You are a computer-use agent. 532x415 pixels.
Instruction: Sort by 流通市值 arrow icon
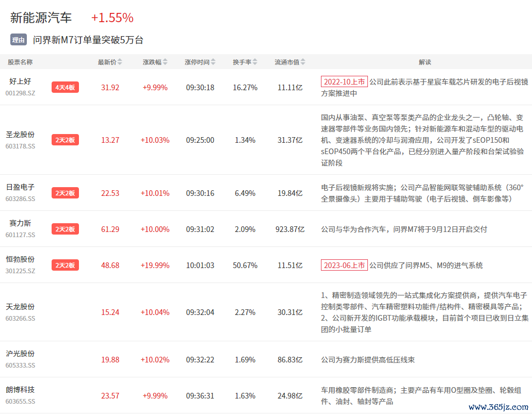(x=303, y=62)
